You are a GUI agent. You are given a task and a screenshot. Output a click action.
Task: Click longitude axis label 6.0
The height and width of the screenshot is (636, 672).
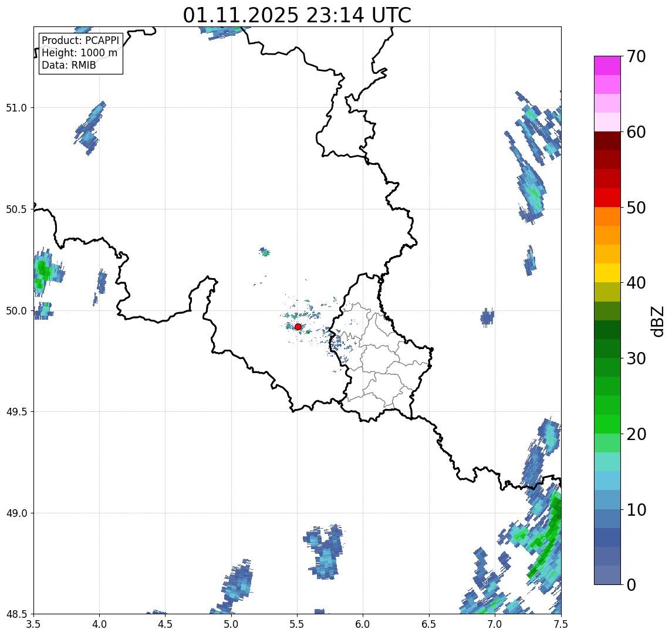tap(363, 624)
